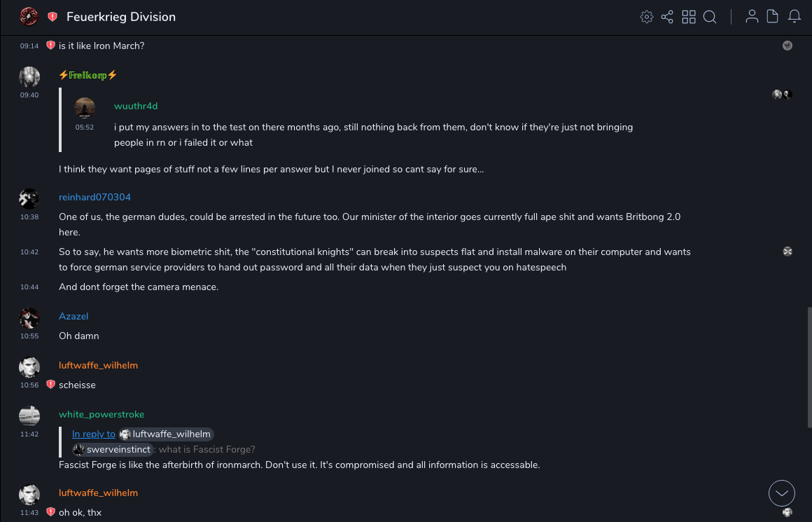Viewport: 812px width, 522px height.
Task: Jump to bottom with down-chevron button
Action: 781,493
